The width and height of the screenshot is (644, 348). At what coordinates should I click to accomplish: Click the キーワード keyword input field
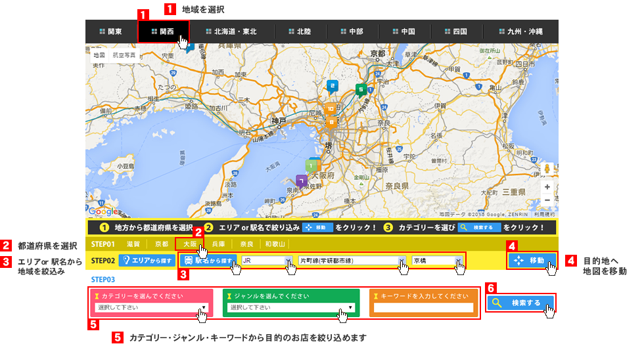click(x=423, y=307)
